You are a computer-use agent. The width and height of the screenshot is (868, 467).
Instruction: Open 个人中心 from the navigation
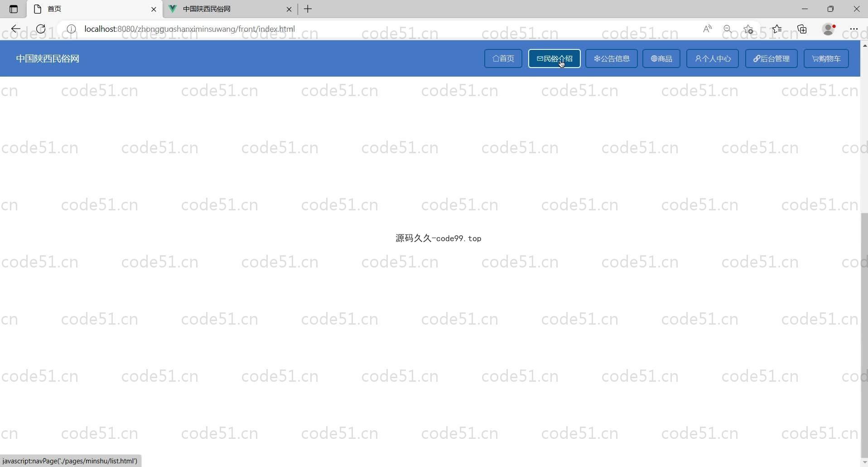point(712,58)
